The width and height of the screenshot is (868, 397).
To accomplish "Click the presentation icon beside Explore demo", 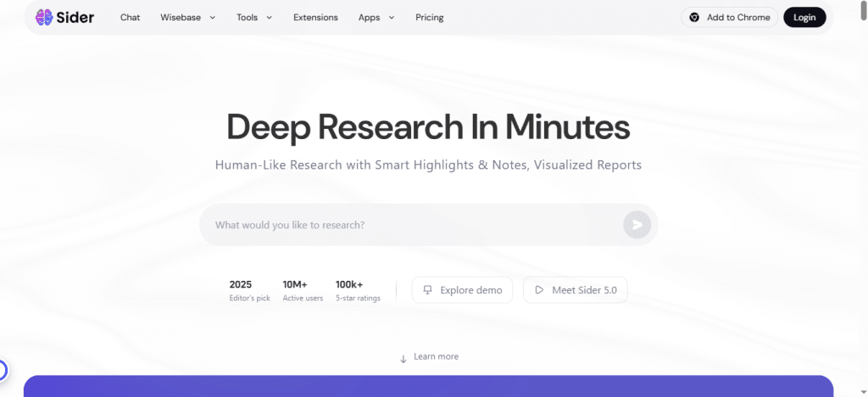I will tap(428, 290).
